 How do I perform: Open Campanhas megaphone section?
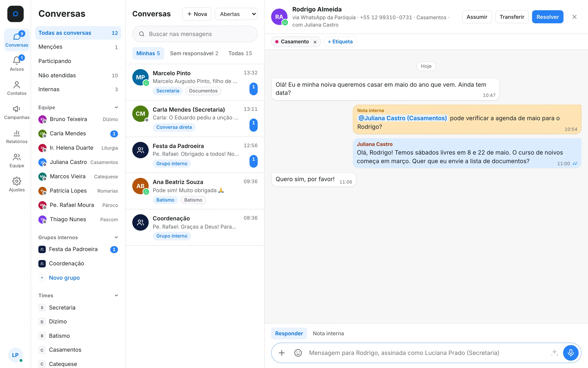17,112
